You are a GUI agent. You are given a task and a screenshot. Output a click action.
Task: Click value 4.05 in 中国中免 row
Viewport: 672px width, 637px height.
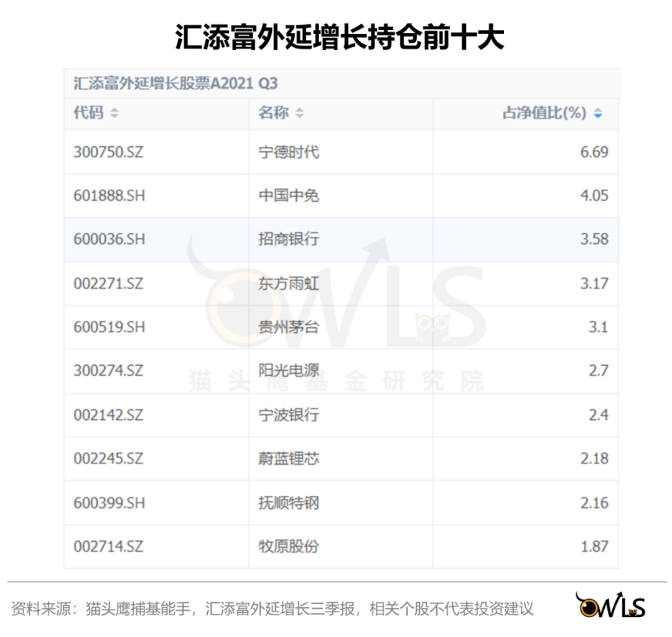(x=594, y=196)
